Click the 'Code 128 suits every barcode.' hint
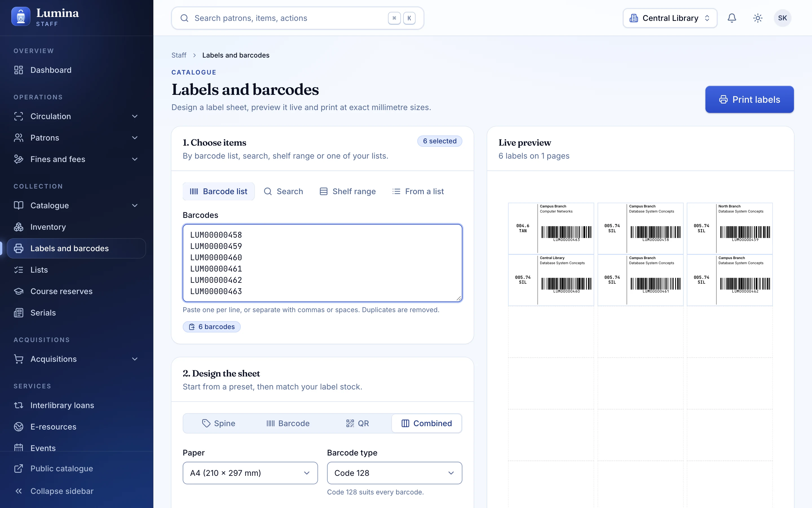The image size is (812, 508). click(375, 492)
